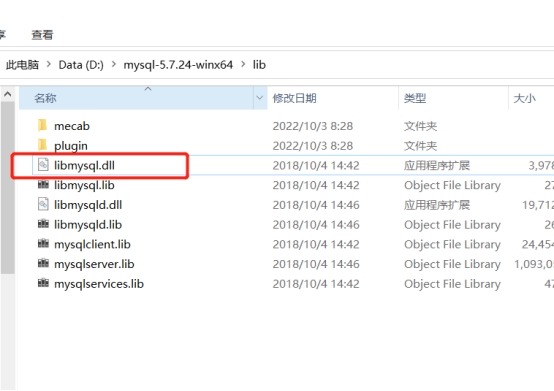Click 此电脑 in the address breadcrumb
Viewport: 554px width, 391px height.
[x=22, y=65]
